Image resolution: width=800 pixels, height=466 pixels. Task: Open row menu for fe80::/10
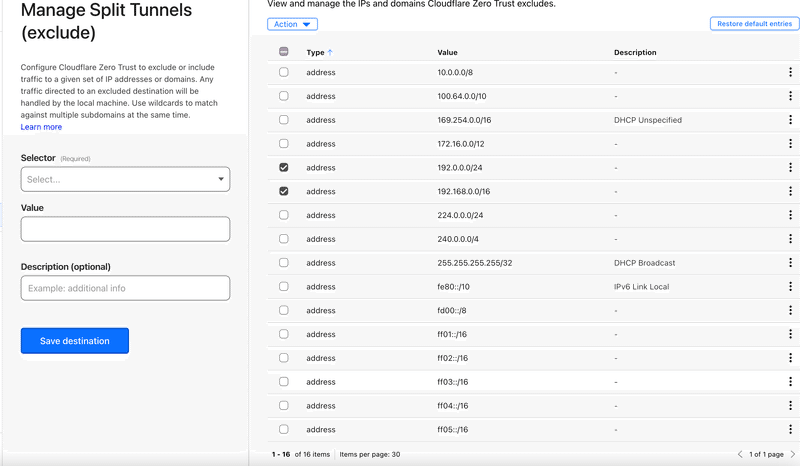(x=790, y=286)
